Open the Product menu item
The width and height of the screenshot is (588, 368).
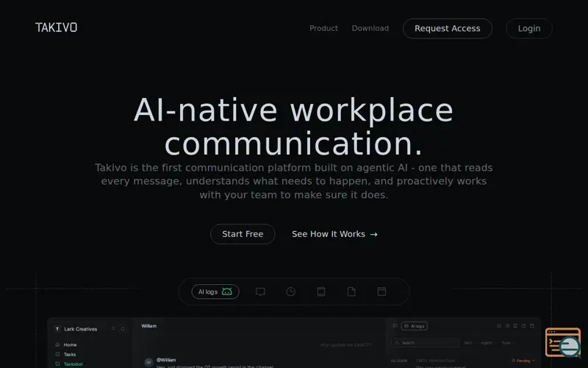point(323,29)
